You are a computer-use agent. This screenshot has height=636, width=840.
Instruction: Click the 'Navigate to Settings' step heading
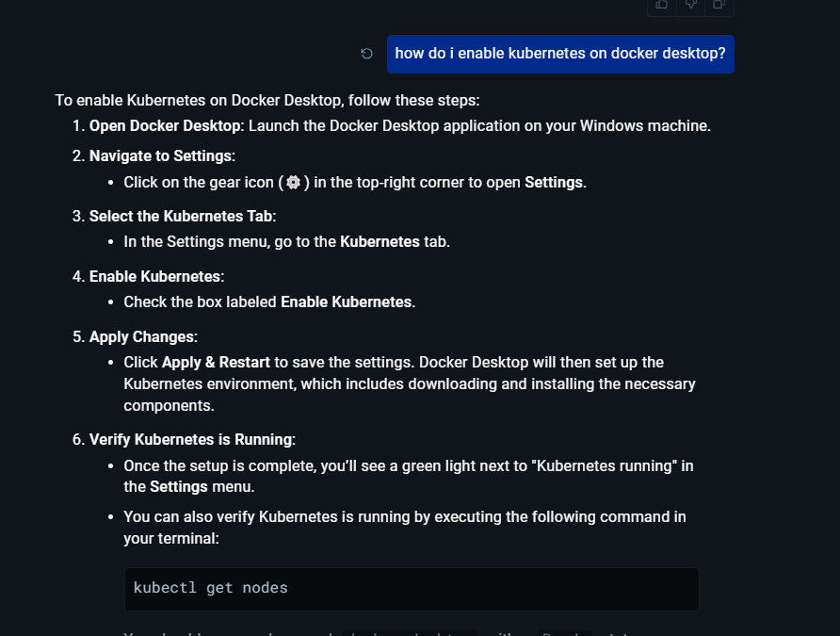[x=160, y=155]
